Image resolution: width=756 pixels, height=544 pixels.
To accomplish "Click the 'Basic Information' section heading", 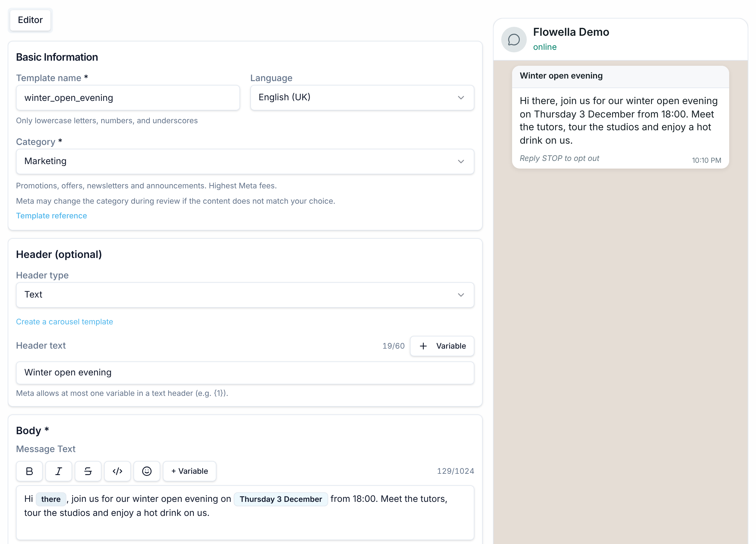I will [x=57, y=57].
